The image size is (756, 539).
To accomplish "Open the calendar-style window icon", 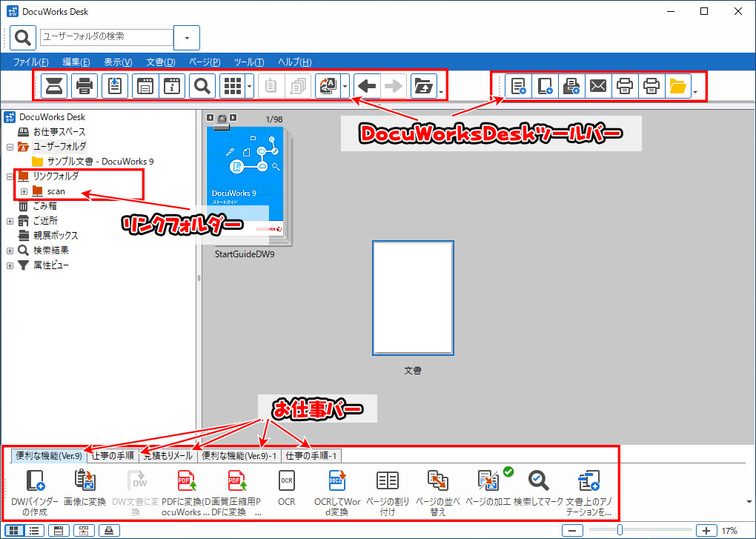I will 145,86.
